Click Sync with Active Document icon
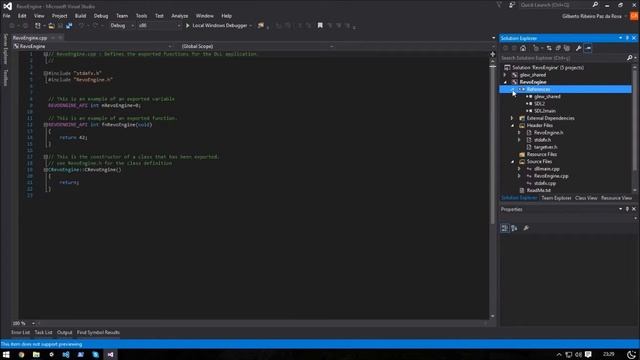This screenshot has width=640, height=360. click(x=549, y=48)
